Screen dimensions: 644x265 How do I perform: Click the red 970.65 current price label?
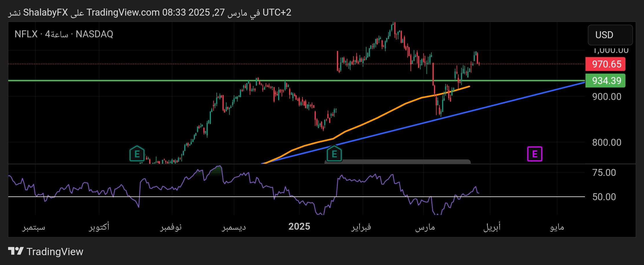(605, 64)
